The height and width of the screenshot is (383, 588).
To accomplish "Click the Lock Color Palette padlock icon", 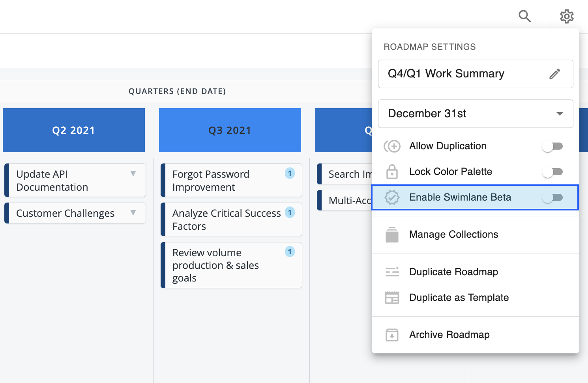I will tap(392, 172).
